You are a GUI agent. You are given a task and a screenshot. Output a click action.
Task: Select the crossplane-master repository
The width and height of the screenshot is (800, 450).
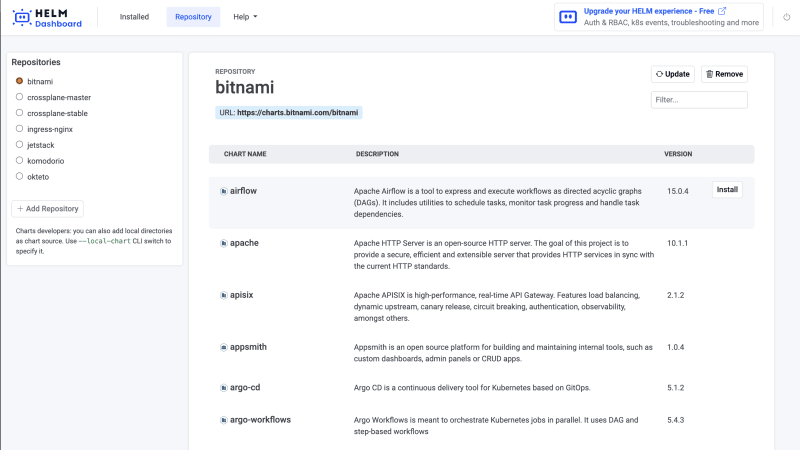pyautogui.click(x=19, y=96)
